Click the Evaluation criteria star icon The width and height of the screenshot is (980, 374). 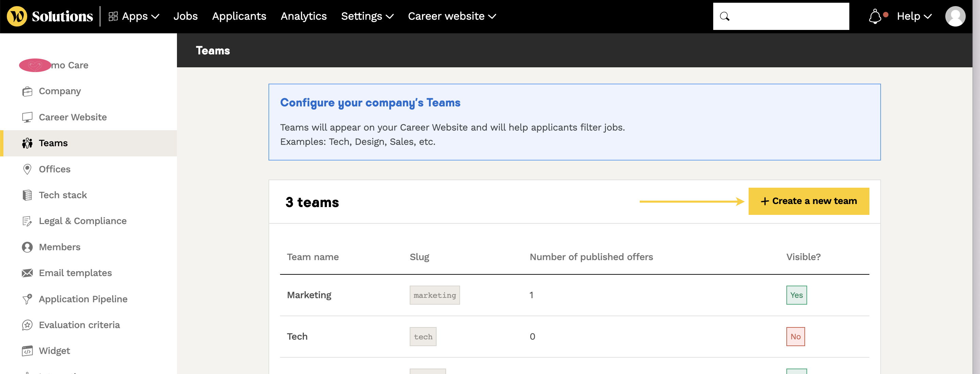pos(27,325)
